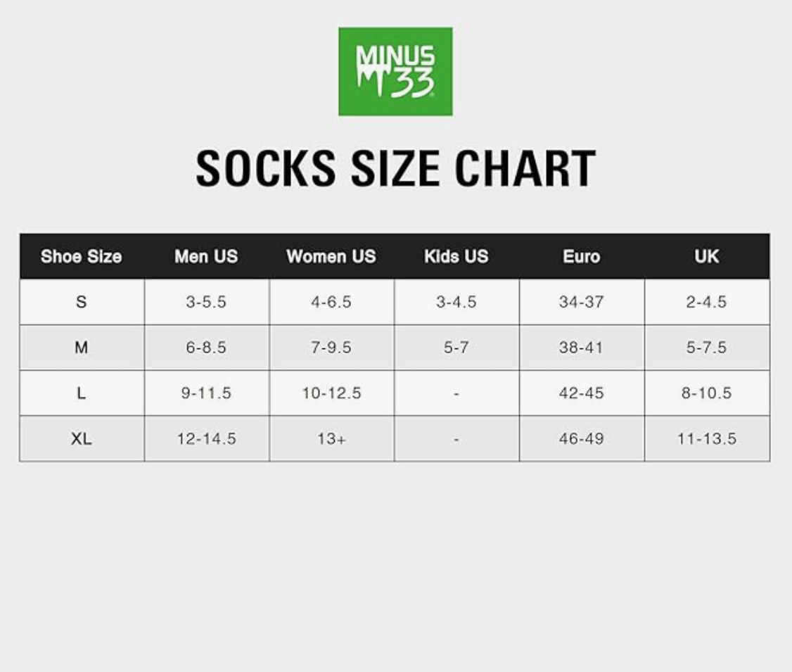The height and width of the screenshot is (672, 792).
Task: Select the Euro column header
Action: click(581, 257)
